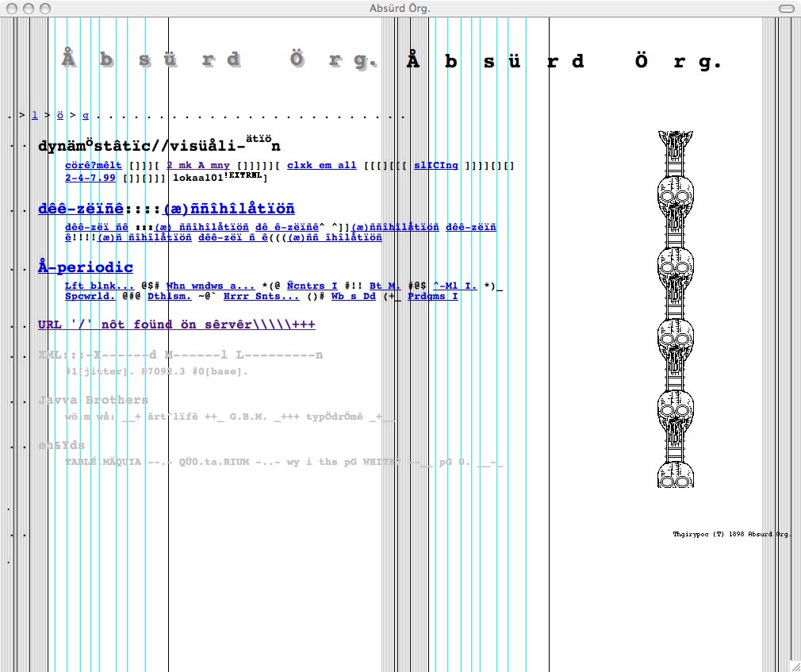The height and width of the screenshot is (672, 801).
Task: Click 'Thgirypoc (T) 1898 Absurd Org.' footer text
Action: [x=731, y=534]
